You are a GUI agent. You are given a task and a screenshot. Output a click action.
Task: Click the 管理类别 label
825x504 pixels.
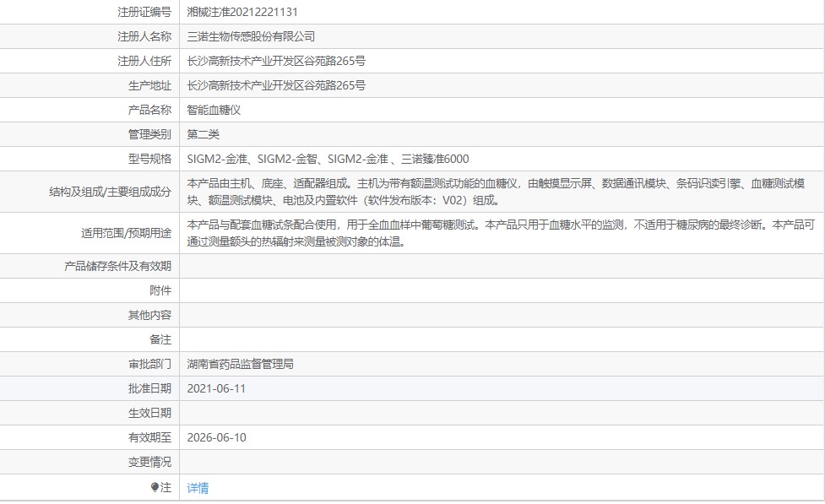(149, 134)
